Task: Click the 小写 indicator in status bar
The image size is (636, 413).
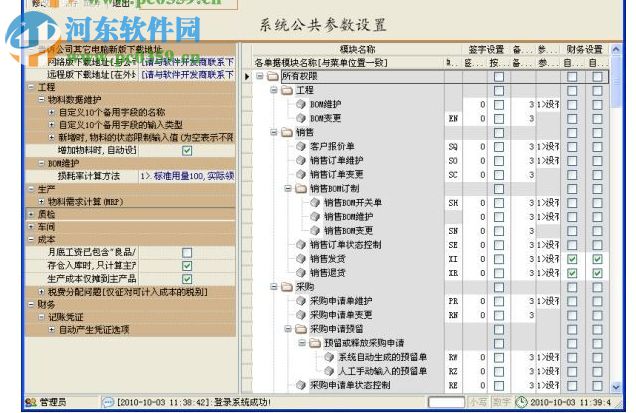Action: 478,402
